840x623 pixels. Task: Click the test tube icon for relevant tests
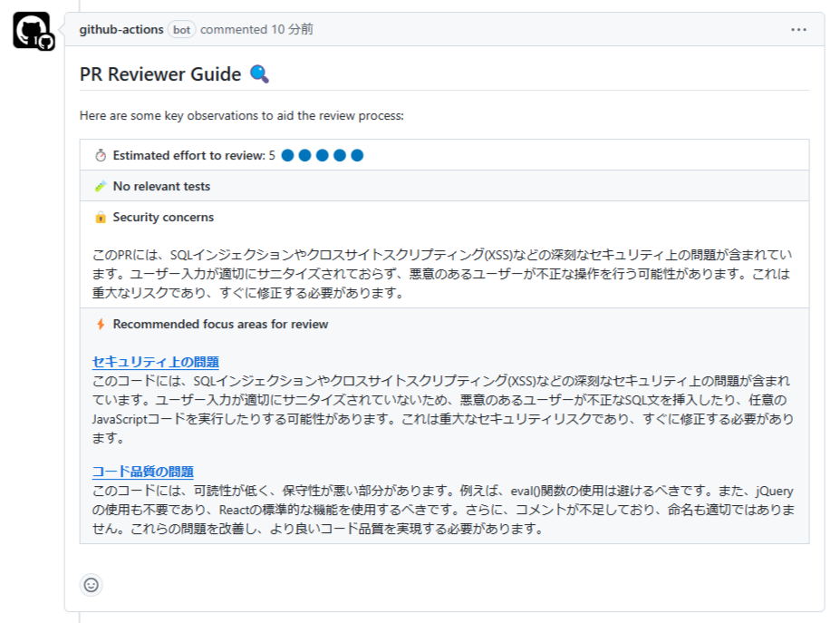click(x=101, y=186)
